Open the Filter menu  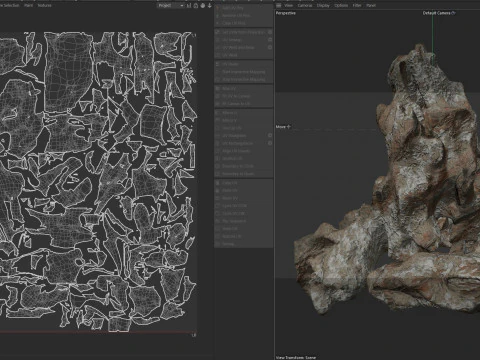tap(357, 5)
